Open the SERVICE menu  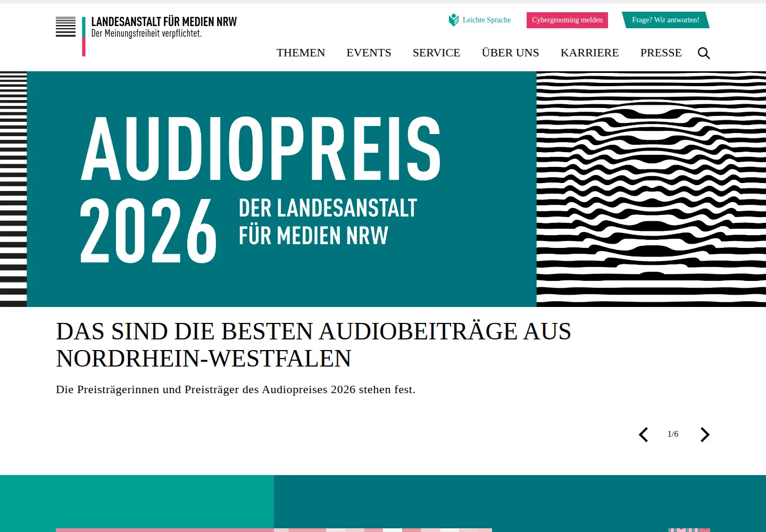[x=436, y=53]
